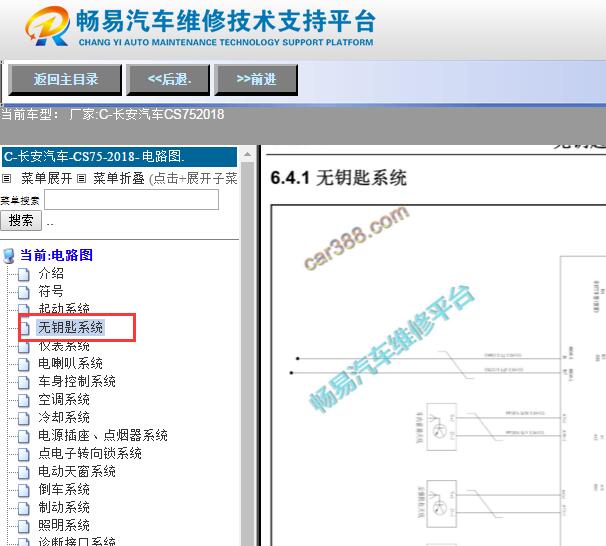This screenshot has width=606, height=546.
Task: Select the 无钥匙系统 tree item
Action: click(70, 328)
